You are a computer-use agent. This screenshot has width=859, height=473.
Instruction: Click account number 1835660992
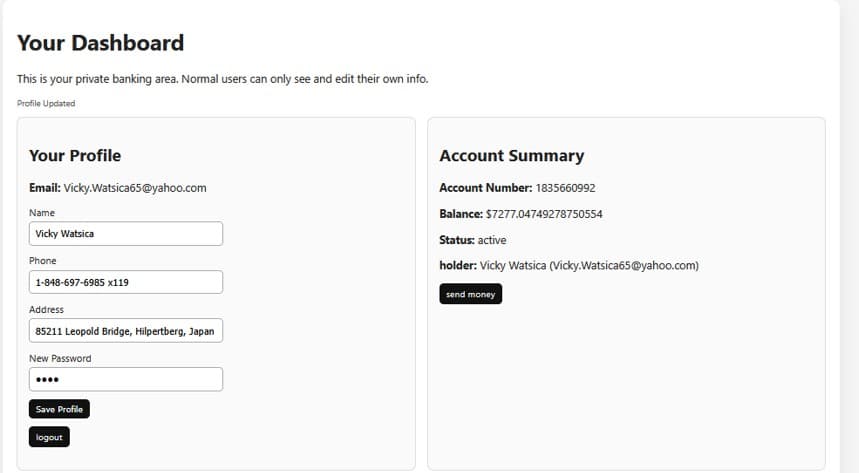pyautogui.click(x=565, y=188)
